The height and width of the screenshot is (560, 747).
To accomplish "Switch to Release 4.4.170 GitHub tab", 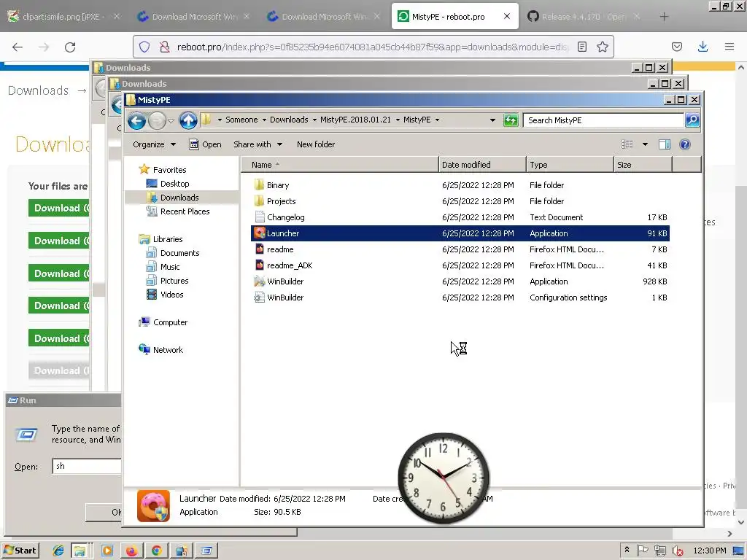I will coord(584,17).
